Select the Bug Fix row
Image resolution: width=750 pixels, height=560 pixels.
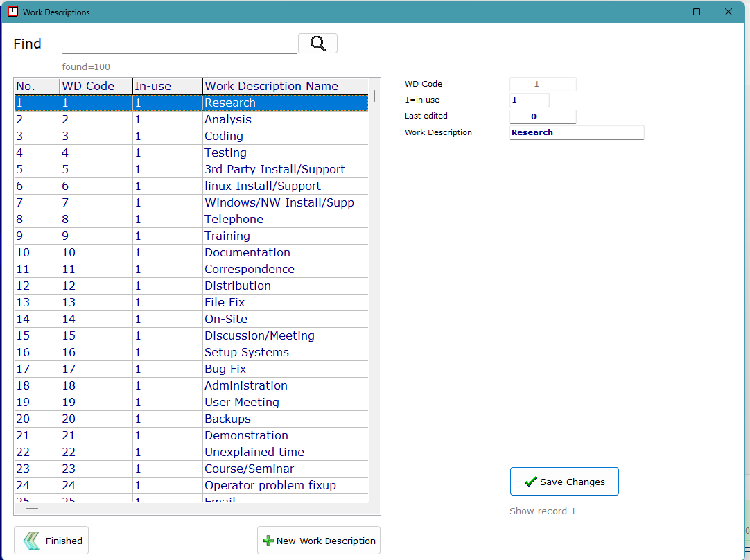(225, 369)
